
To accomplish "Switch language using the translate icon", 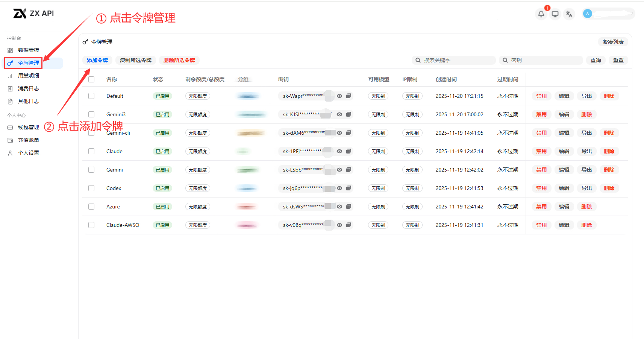I will pos(569,14).
